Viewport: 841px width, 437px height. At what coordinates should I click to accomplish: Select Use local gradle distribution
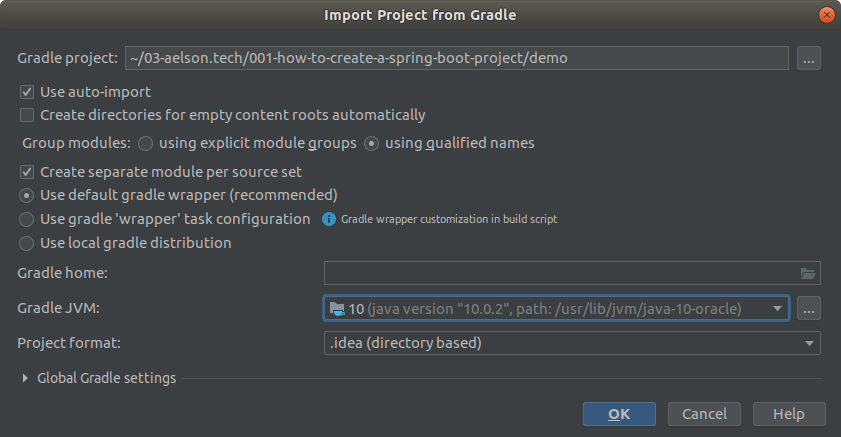[28, 242]
